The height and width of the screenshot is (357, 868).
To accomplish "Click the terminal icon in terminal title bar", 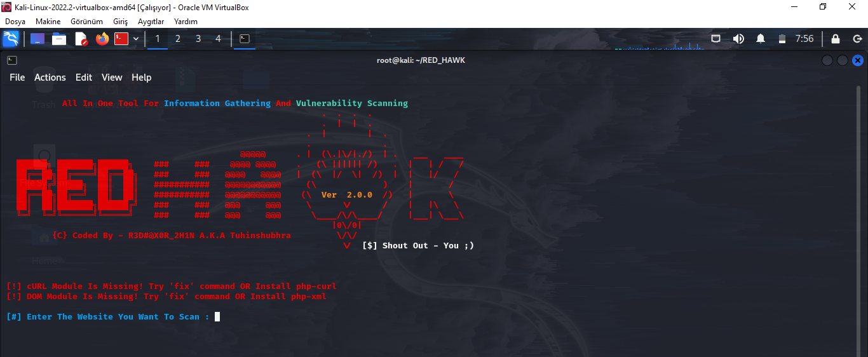I will pos(12,60).
